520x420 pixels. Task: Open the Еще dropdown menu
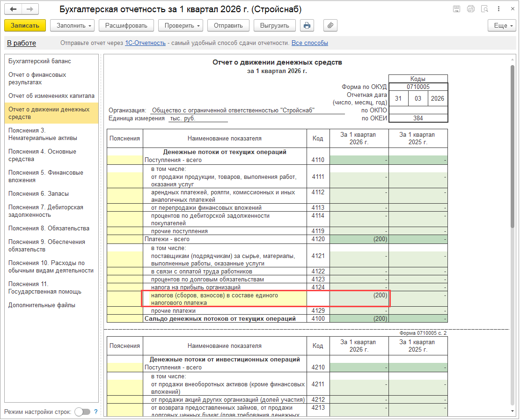[502, 26]
